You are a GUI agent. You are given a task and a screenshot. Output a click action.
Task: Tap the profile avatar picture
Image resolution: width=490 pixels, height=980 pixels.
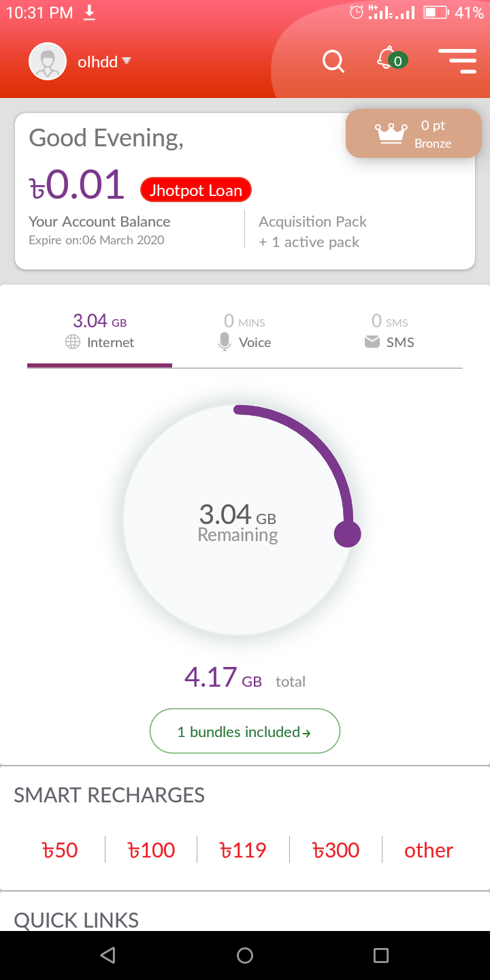[47, 62]
